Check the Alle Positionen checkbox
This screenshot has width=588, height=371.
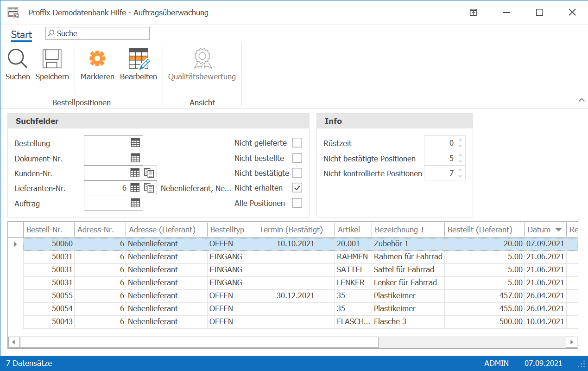(x=297, y=203)
